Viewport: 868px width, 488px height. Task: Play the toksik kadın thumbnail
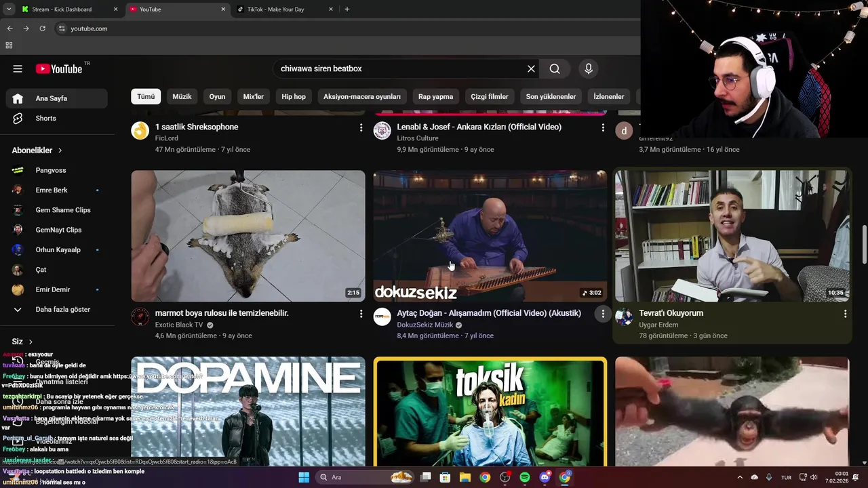[490, 411]
